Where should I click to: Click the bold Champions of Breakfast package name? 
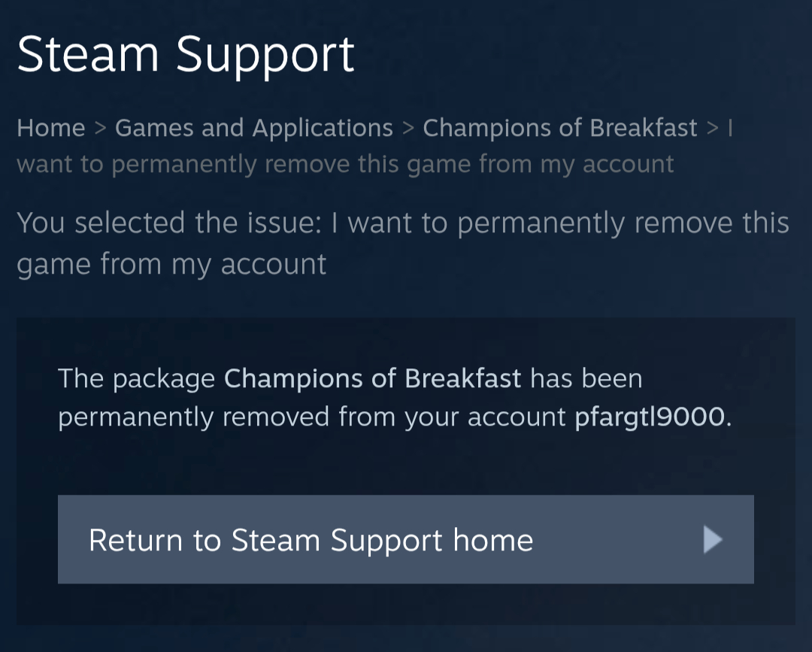(x=372, y=378)
